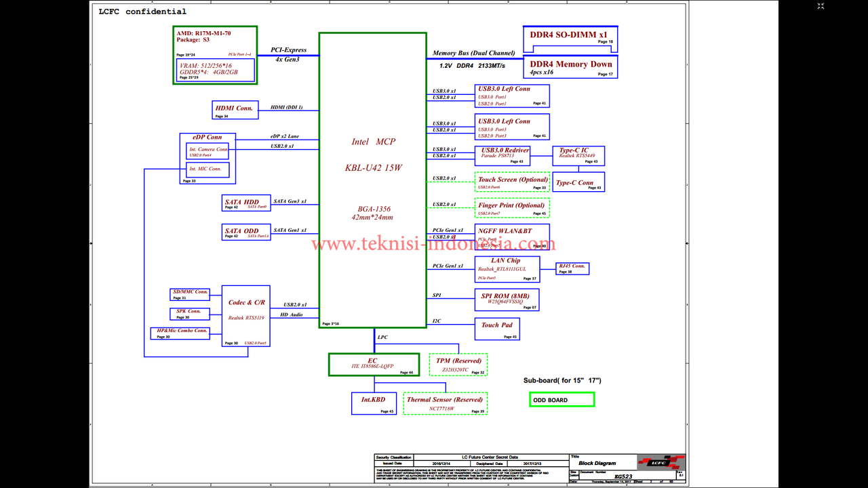Click the 'Sub-board( for 15" 17")' heading

(x=562, y=380)
